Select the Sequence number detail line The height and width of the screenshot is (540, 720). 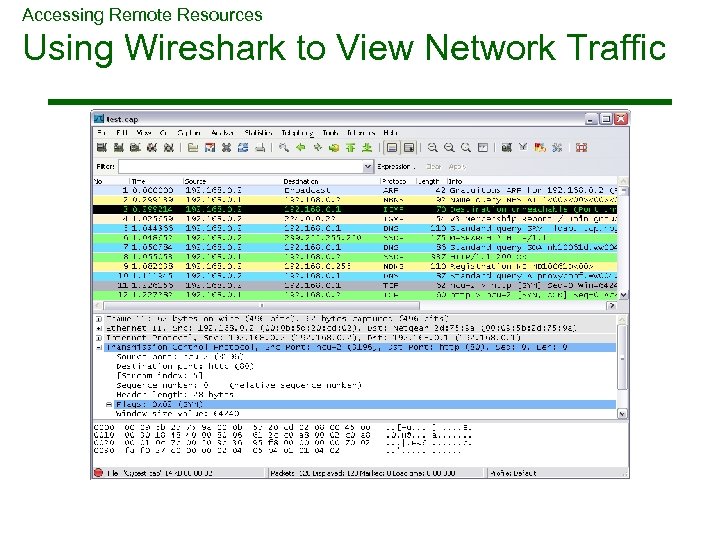click(239, 385)
